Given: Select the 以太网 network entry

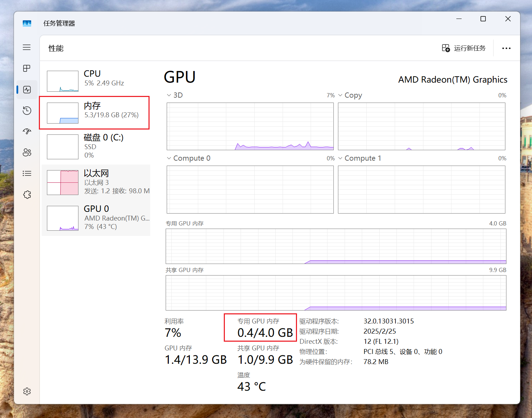Looking at the screenshot, I should (96, 182).
